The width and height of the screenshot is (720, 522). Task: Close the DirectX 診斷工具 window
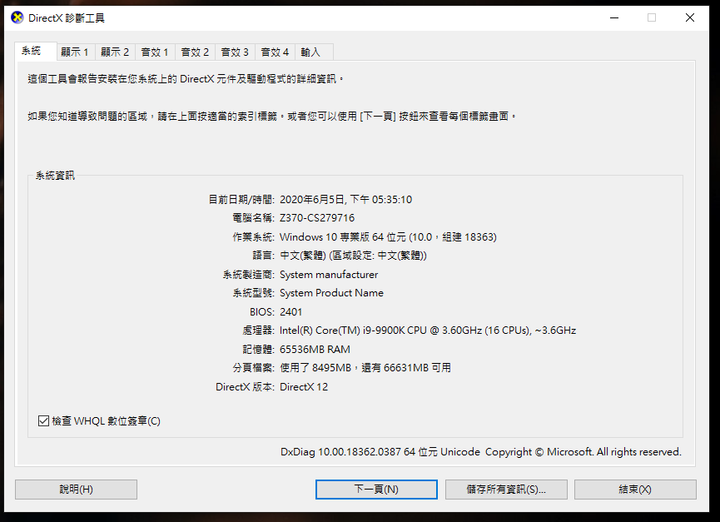click(x=690, y=18)
